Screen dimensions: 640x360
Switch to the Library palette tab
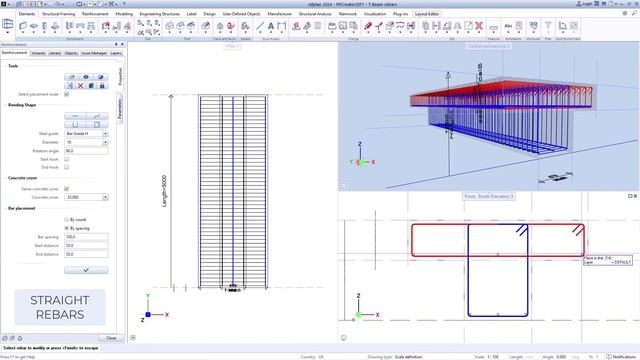[55, 53]
